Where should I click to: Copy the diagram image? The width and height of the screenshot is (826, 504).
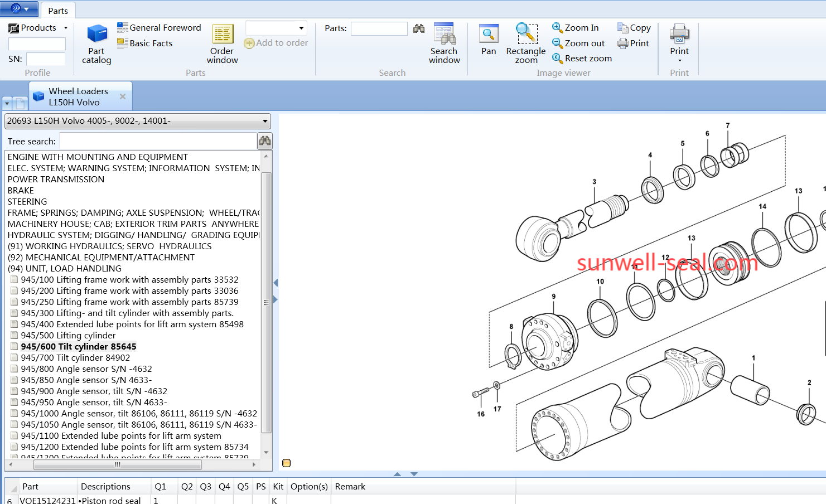[634, 27]
